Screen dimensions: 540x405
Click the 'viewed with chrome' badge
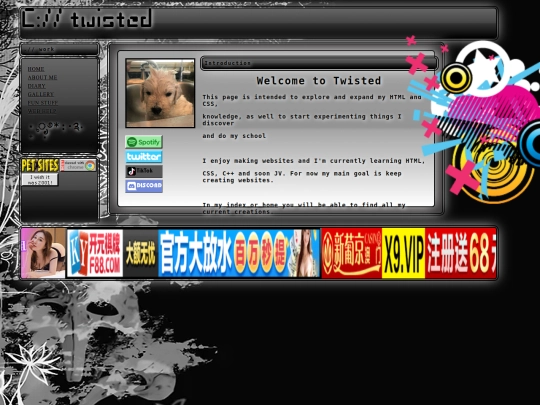[78, 165]
